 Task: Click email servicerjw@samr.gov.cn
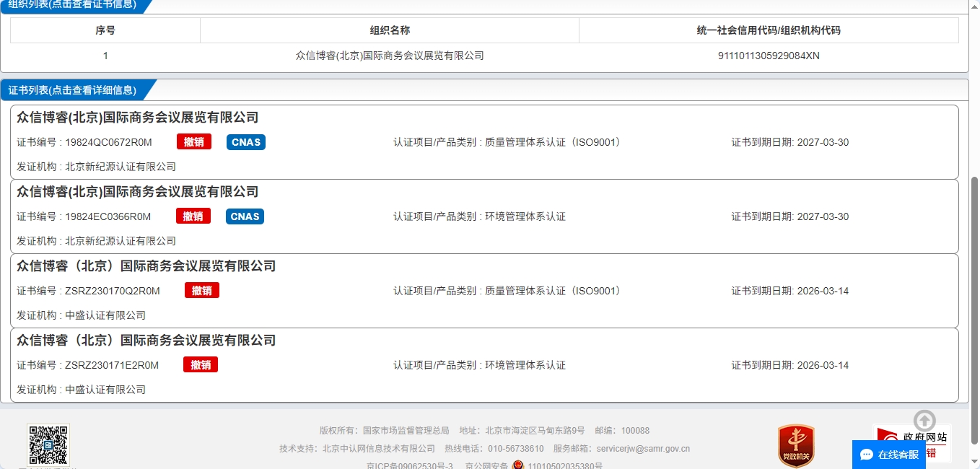[643, 448]
